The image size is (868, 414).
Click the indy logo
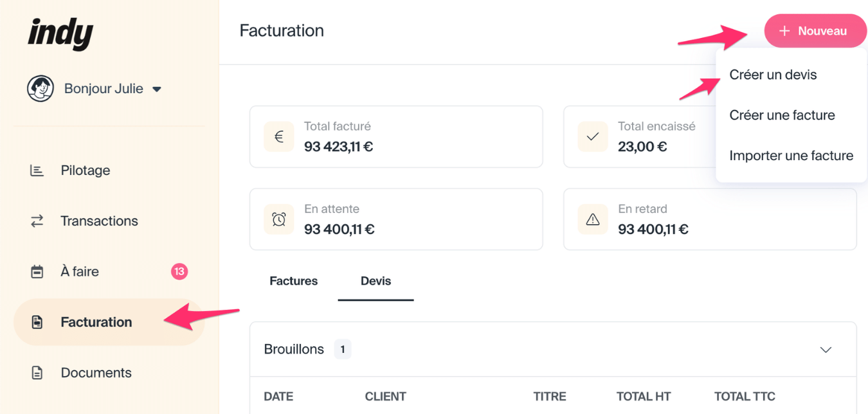click(x=60, y=33)
